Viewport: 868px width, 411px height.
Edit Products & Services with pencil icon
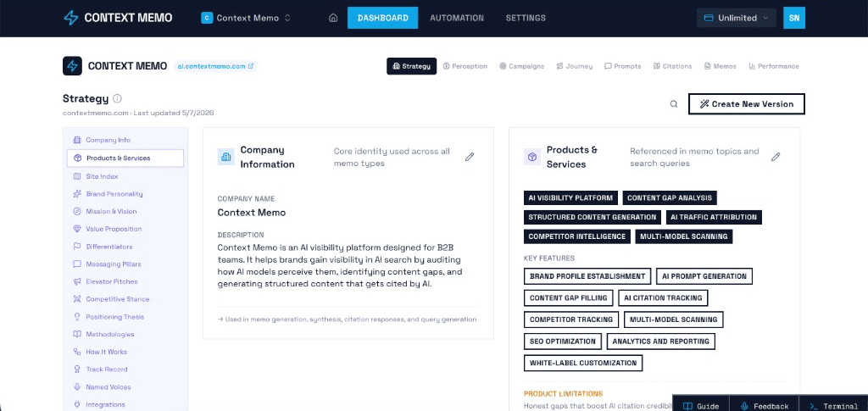click(x=776, y=157)
